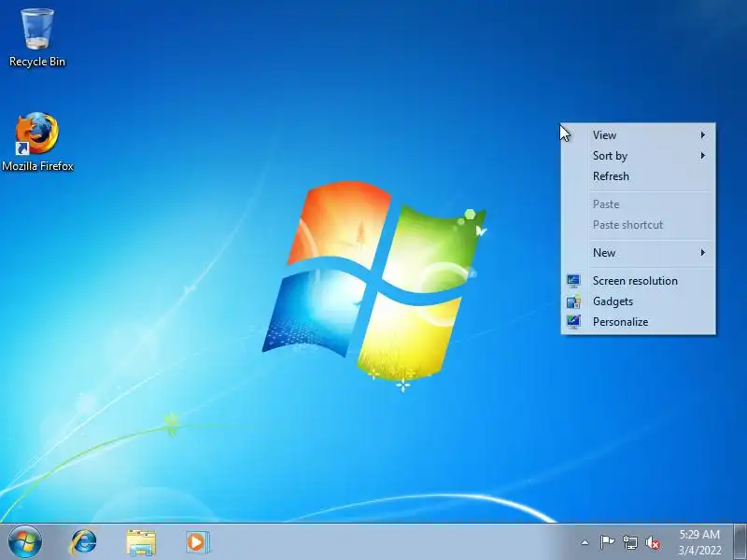Click the Mozilla Firefox label text

click(37, 166)
